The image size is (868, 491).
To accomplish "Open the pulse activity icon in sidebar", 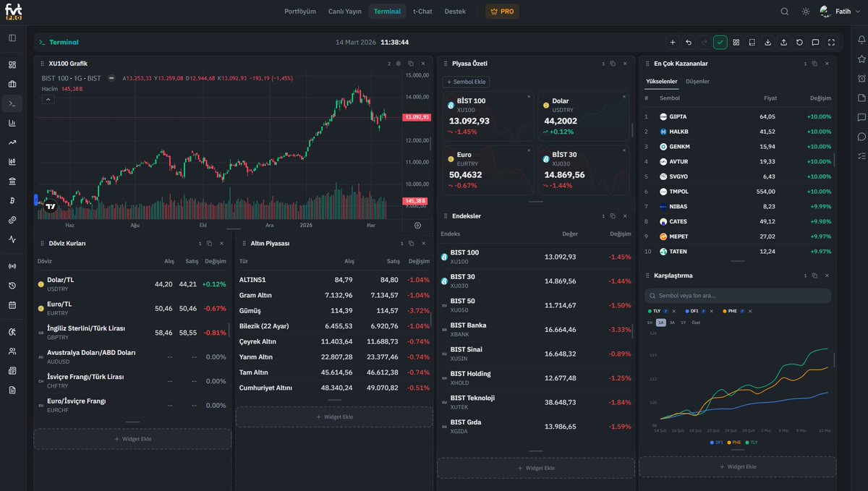I will tap(12, 239).
